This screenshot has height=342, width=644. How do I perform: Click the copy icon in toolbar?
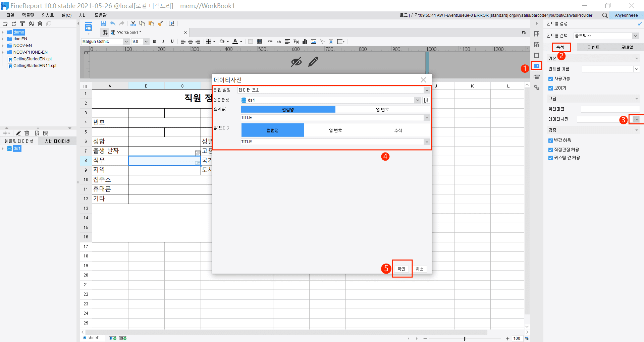[142, 23]
